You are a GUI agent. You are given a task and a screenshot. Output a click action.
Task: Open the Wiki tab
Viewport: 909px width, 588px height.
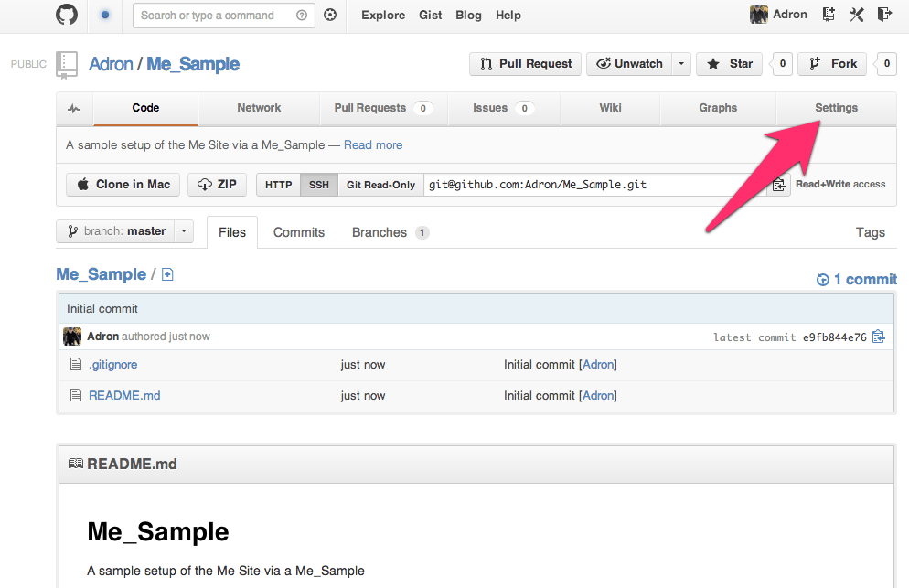coord(610,108)
